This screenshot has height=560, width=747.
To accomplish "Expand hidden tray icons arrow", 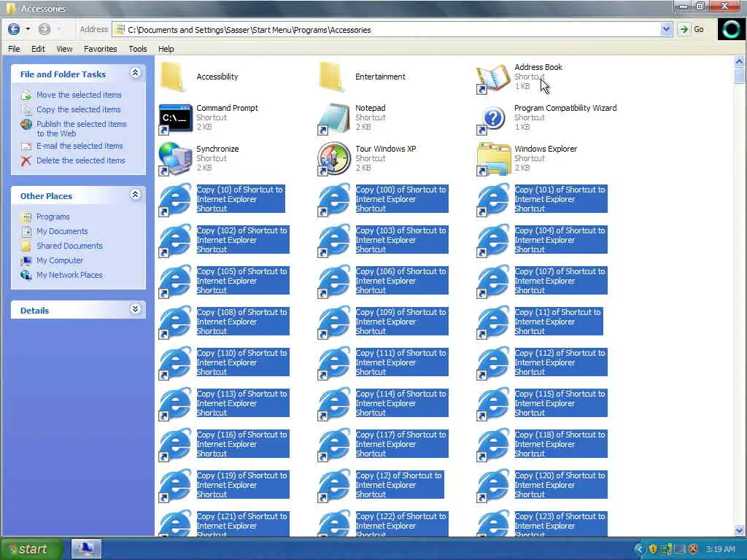I will point(639,550).
